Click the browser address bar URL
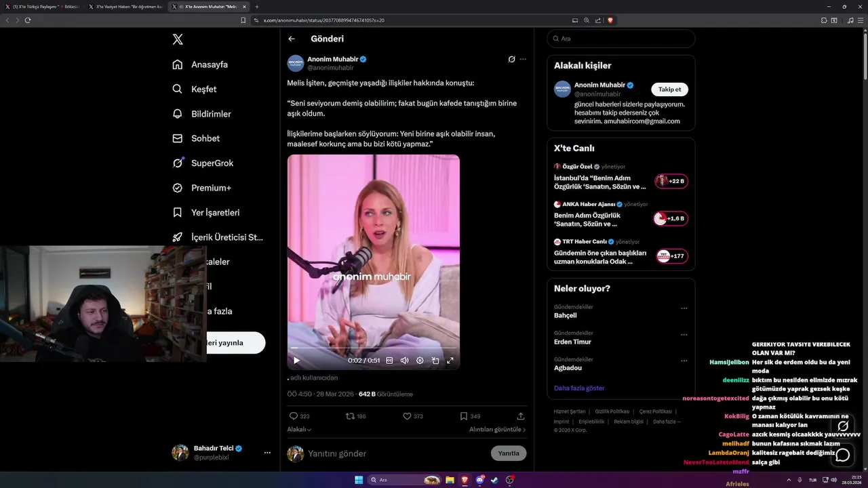Screen dimensions: 868x488 (323, 20)
